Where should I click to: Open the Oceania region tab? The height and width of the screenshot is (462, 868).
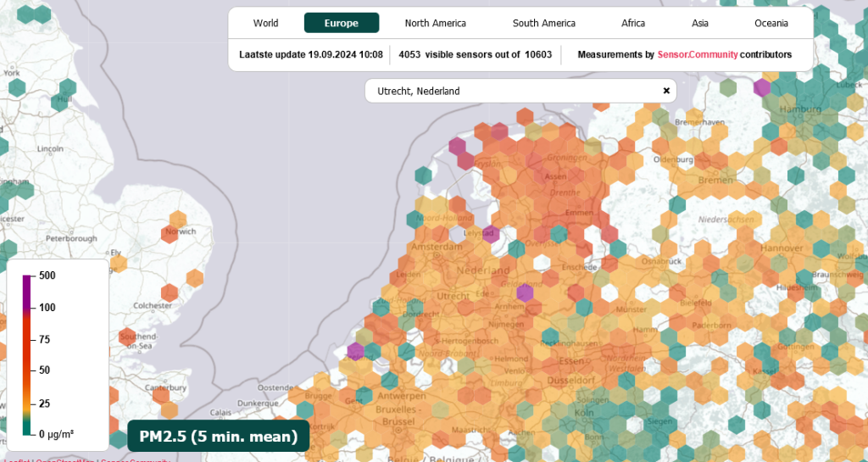(x=771, y=23)
